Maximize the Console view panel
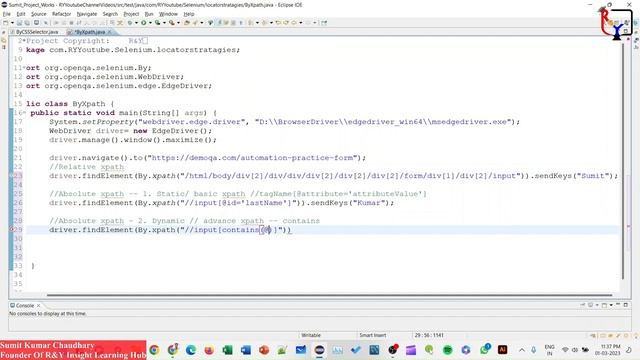 point(626,305)
